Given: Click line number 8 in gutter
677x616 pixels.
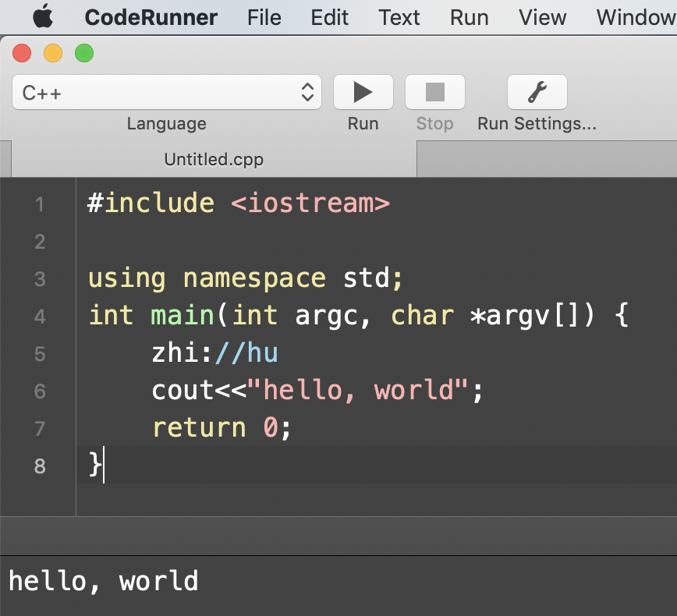Looking at the screenshot, I should pos(40,466).
